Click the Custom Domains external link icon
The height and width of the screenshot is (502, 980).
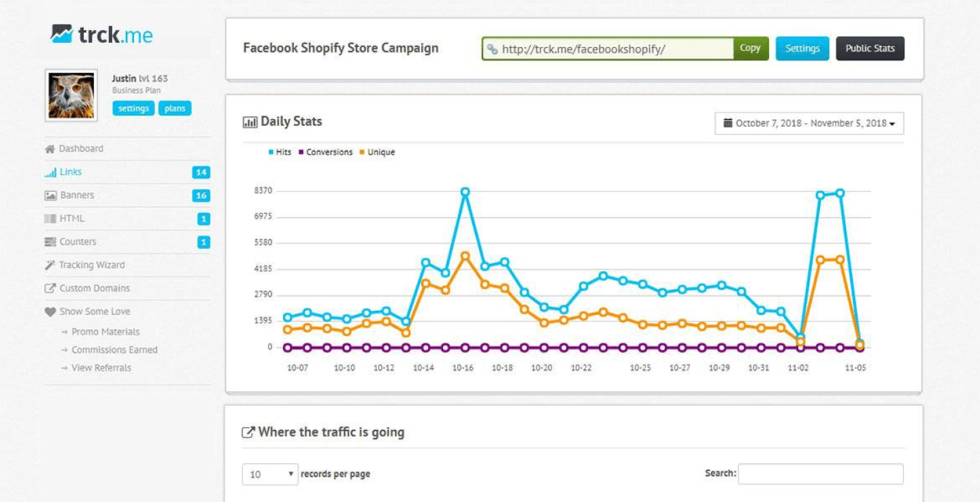[x=50, y=288]
